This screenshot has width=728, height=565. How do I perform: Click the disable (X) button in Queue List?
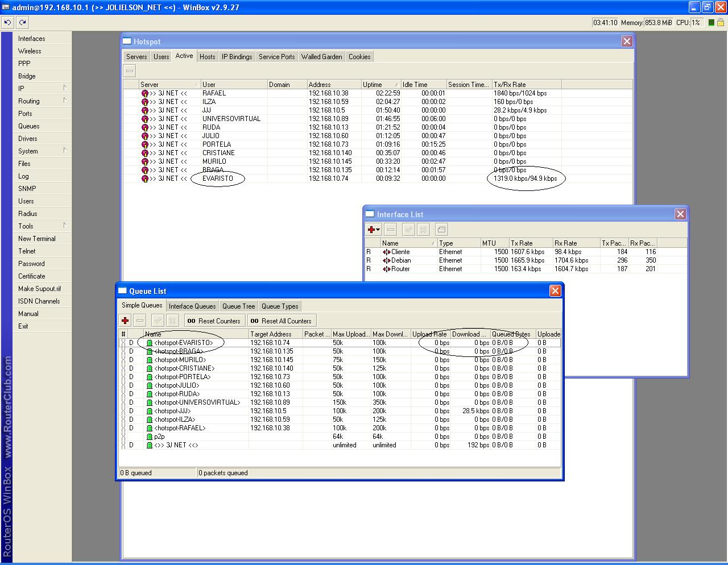click(173, 321)
